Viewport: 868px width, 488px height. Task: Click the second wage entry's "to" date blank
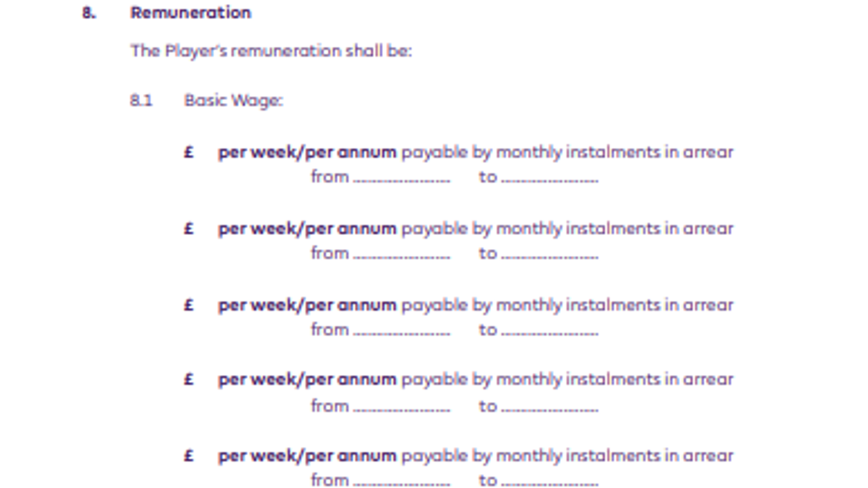550,254
